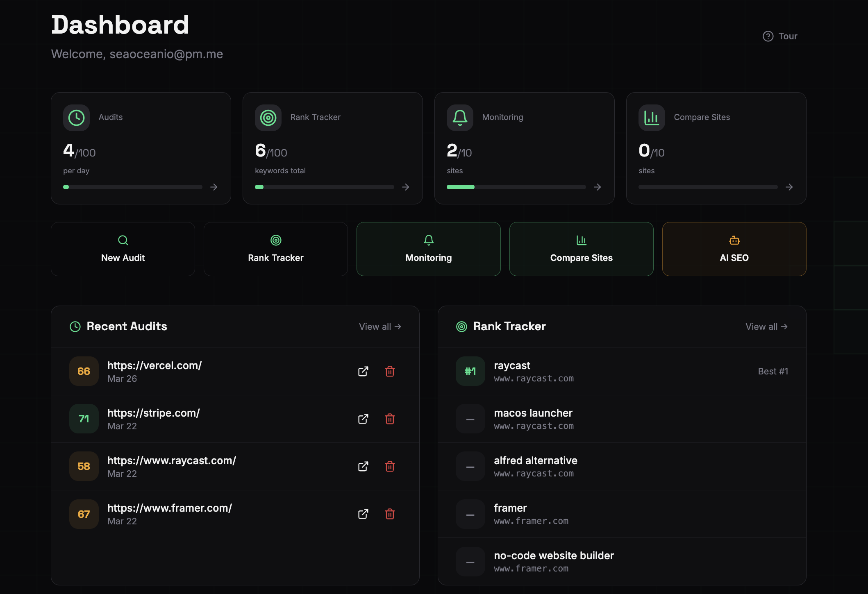Open external link for www.raycast.com audit
Image resolution: width=868 pixels, height=594 pixels.
[x=363, y=466]
